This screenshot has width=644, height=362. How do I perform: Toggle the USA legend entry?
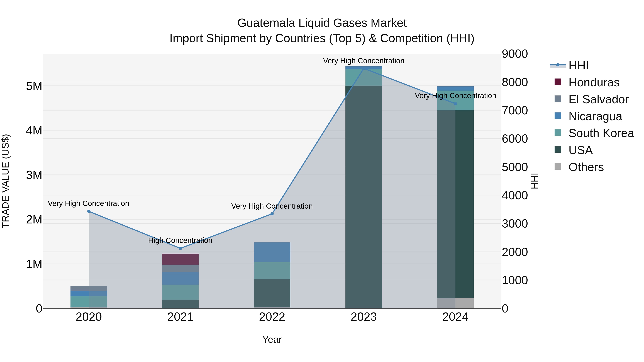point(573,150)
